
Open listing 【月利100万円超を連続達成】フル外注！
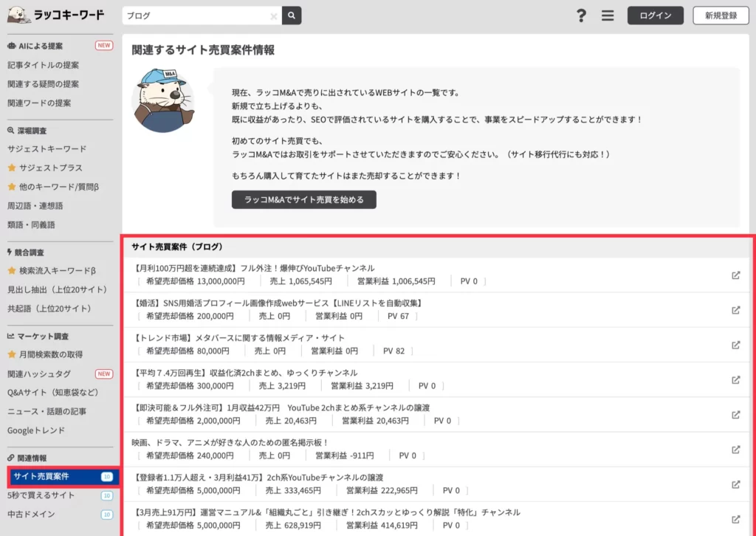(x=254, y=268)
